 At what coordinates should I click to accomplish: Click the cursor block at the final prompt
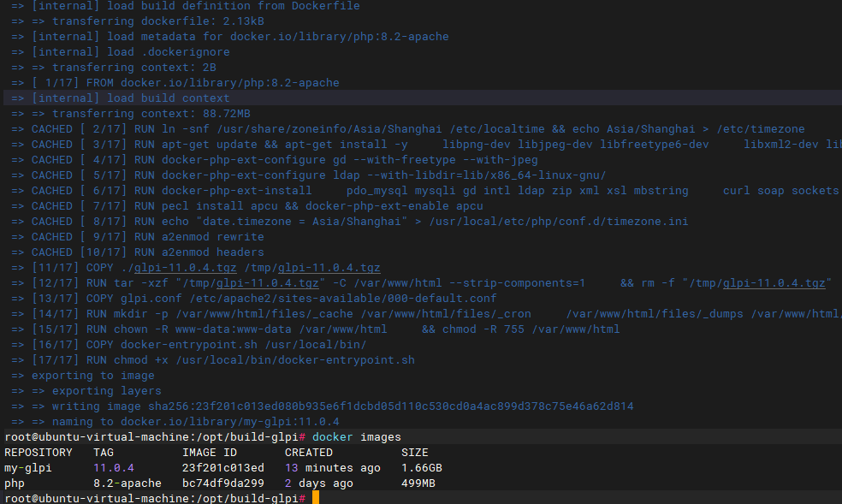click(316, 497)
